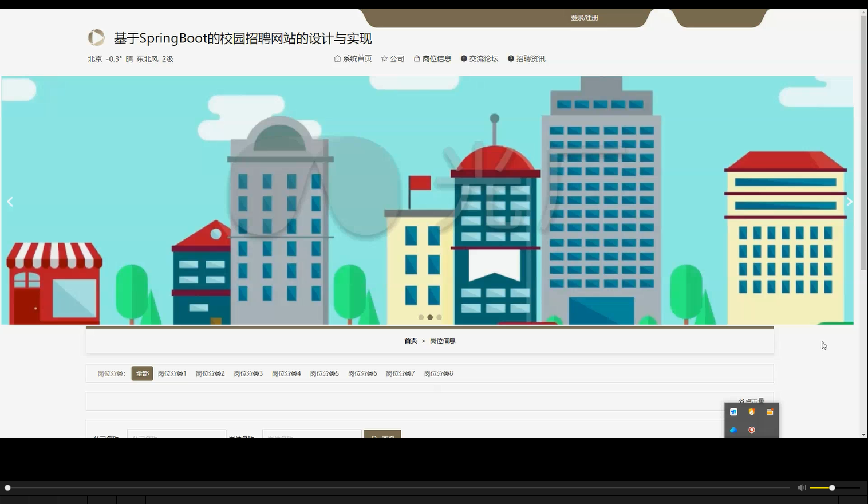Click the info icon beside 交流论坛
Screen dimensions: 868x504
463,58
